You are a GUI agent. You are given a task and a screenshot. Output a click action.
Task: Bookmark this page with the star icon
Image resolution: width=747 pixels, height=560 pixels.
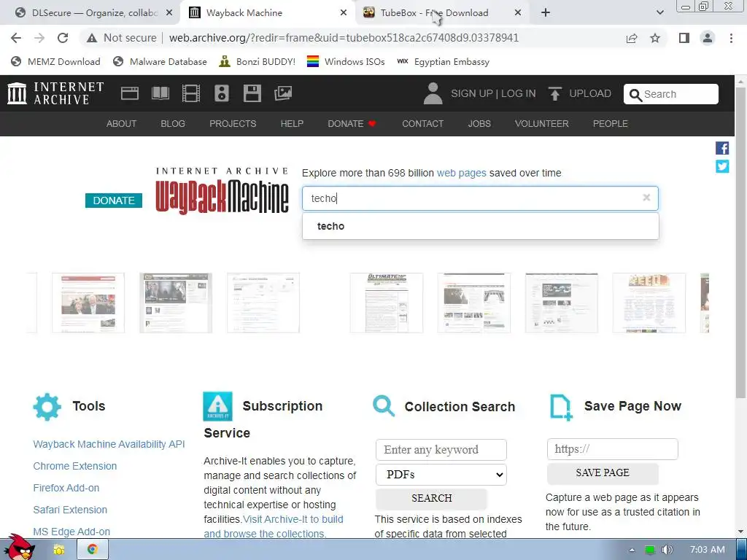coord(655,38)
